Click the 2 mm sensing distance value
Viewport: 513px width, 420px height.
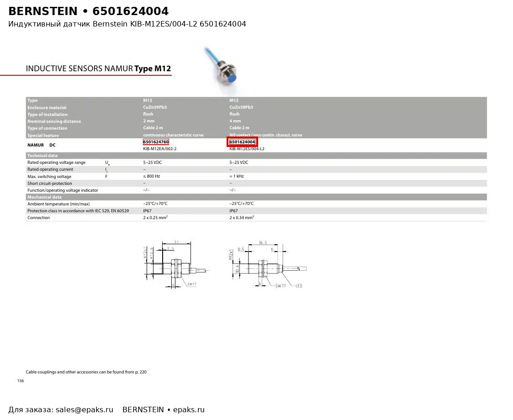click(148, 121)
